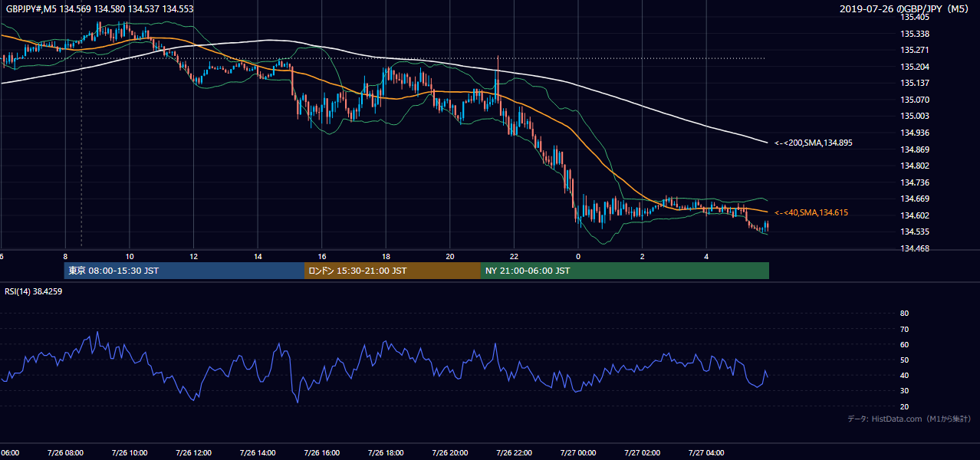The height and width of the screenshot is (460, 980).
Task: Click the London session bar 15:30-21:00 JST
Action: pos(393,271)
